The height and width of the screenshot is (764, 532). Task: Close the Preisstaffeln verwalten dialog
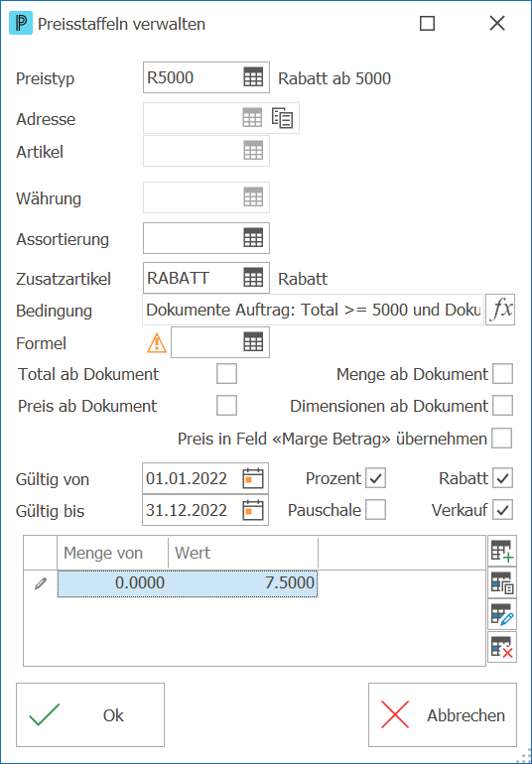[x=497, y=24]
